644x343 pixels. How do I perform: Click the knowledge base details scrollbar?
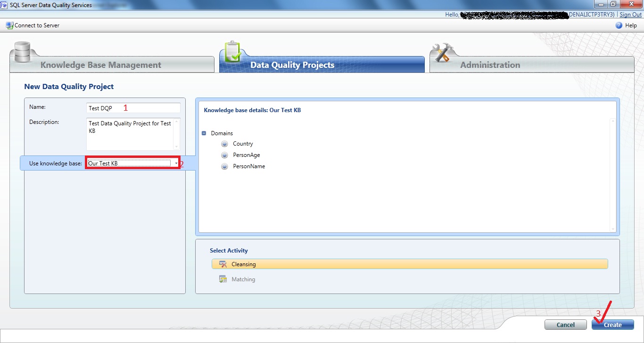coord(613,175)
